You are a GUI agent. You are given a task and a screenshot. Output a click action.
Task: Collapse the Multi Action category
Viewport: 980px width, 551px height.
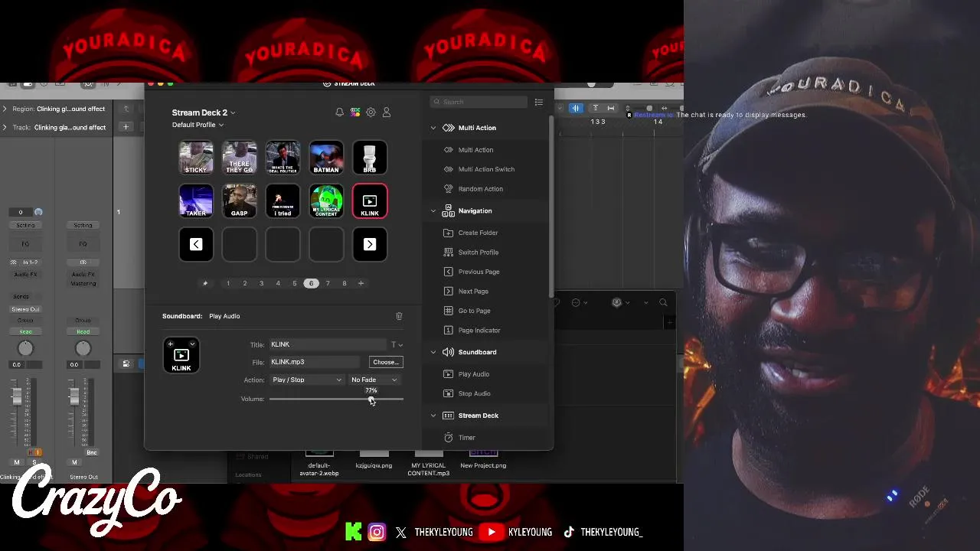[x=433, y=128]
